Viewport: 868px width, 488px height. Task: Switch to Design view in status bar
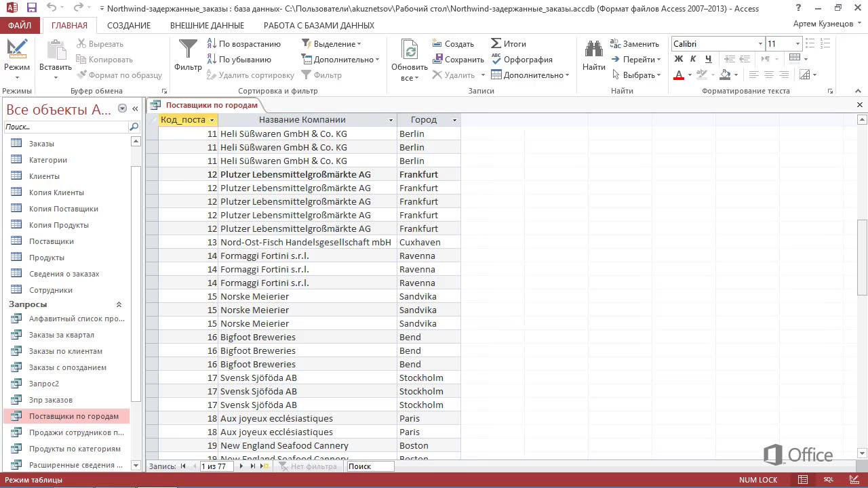tap(854, 480)
